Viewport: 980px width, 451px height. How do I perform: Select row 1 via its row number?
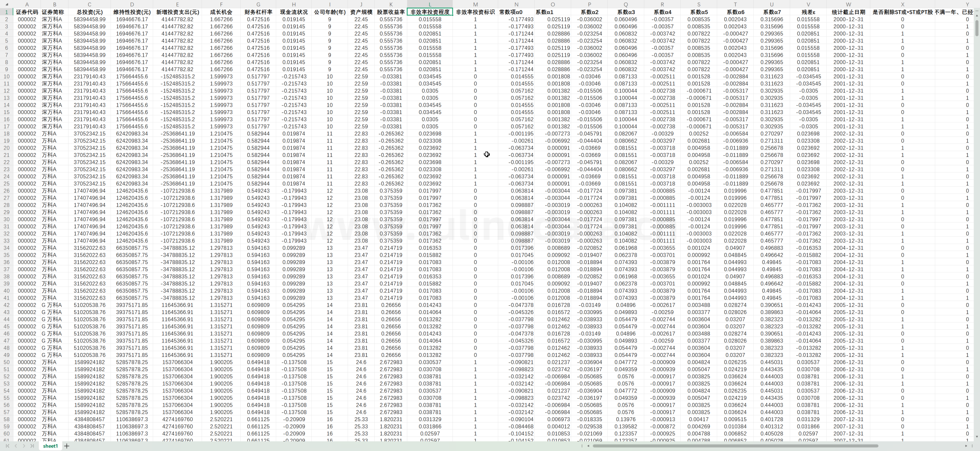click(x=7, y=12)
